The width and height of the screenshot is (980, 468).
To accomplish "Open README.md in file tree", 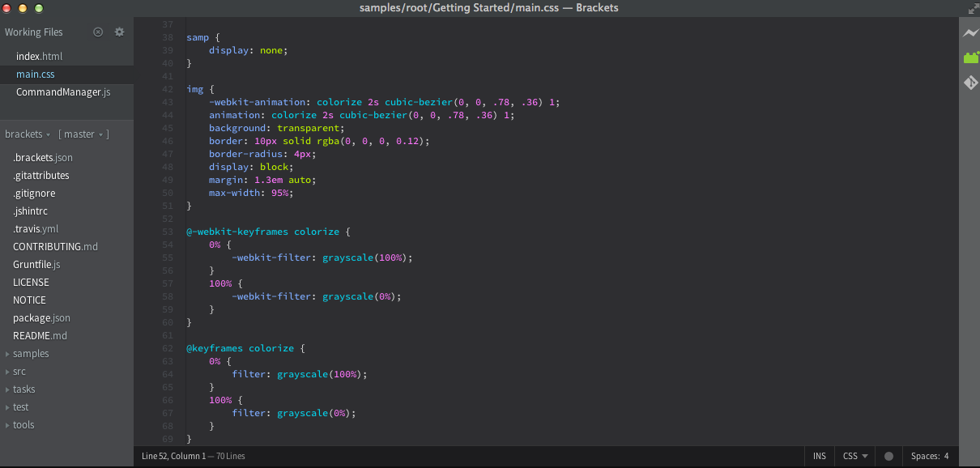I will pyautogui.click(x=40, y=336).
